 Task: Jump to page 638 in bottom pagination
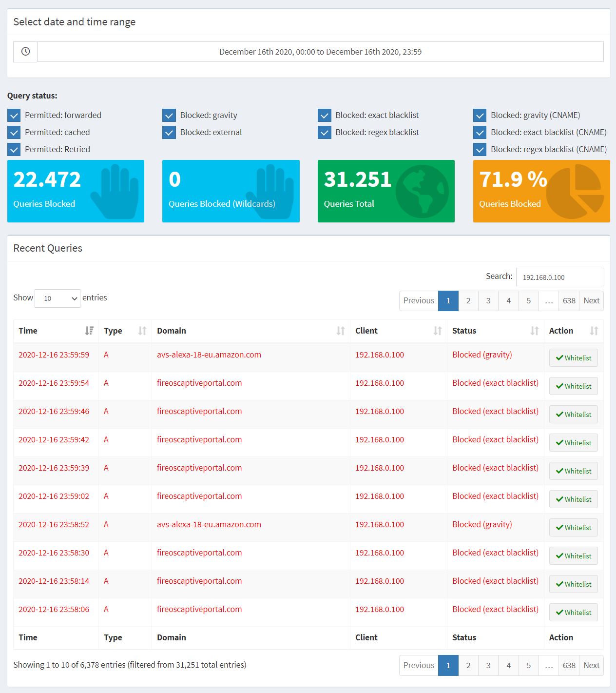(x=569, y=666)
